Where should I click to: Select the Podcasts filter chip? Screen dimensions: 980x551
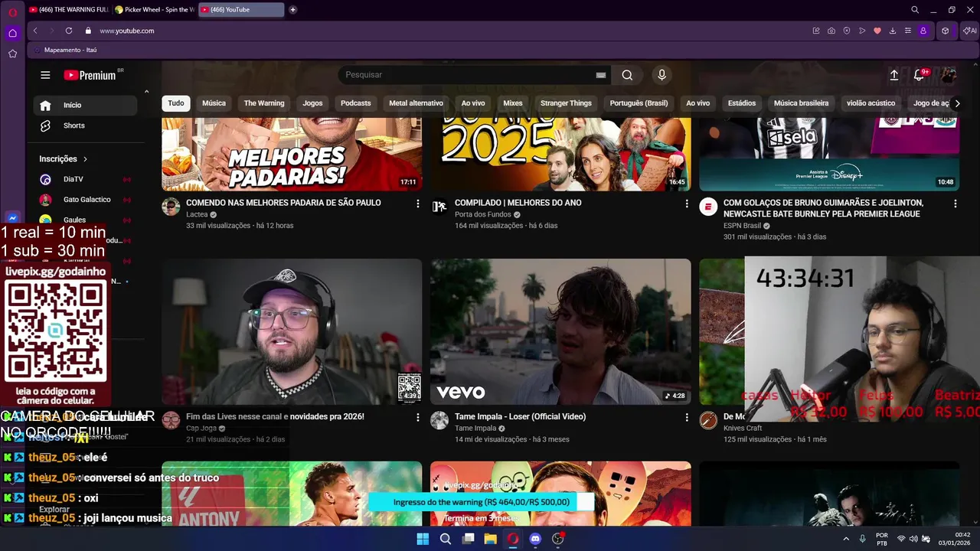[355, 103]
